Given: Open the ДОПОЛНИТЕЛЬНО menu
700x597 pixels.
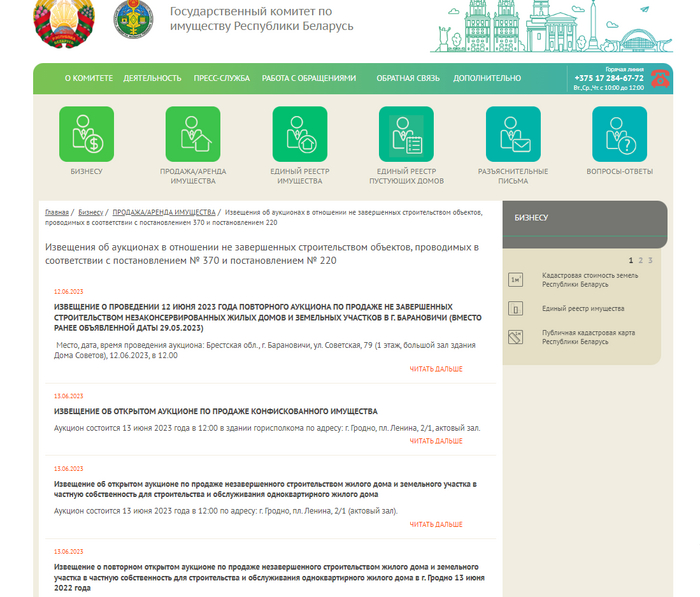Looking at the screenshot, I should coord(487,78).
